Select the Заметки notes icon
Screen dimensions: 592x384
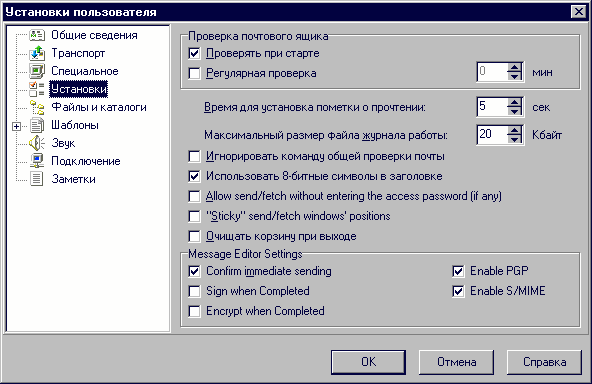coord(37,179)
